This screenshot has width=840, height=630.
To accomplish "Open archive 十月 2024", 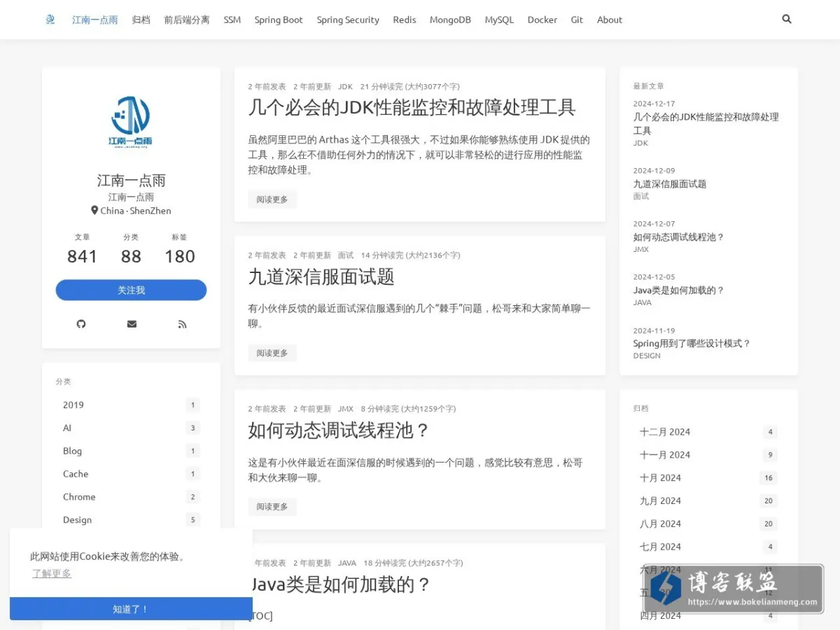I will tap(708, 478).
